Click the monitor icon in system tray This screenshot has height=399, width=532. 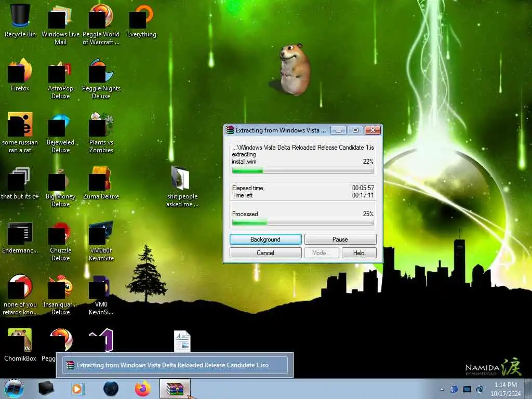467,389
